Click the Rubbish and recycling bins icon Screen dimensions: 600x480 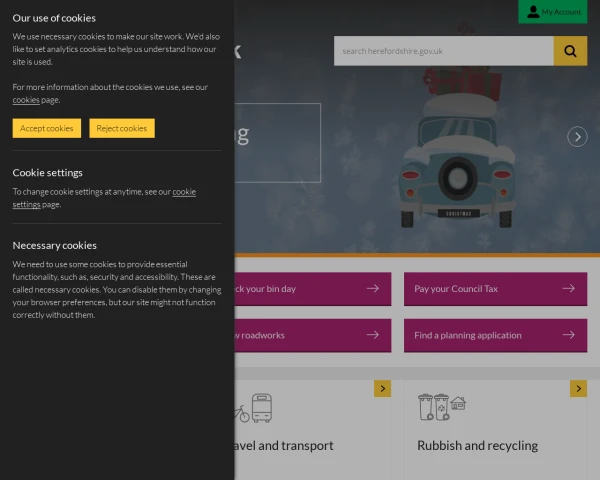441,406
